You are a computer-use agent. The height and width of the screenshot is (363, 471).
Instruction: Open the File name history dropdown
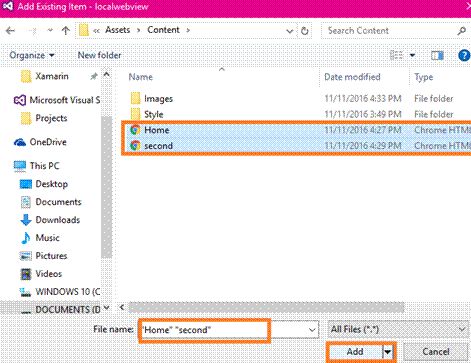tap(312, 330)
